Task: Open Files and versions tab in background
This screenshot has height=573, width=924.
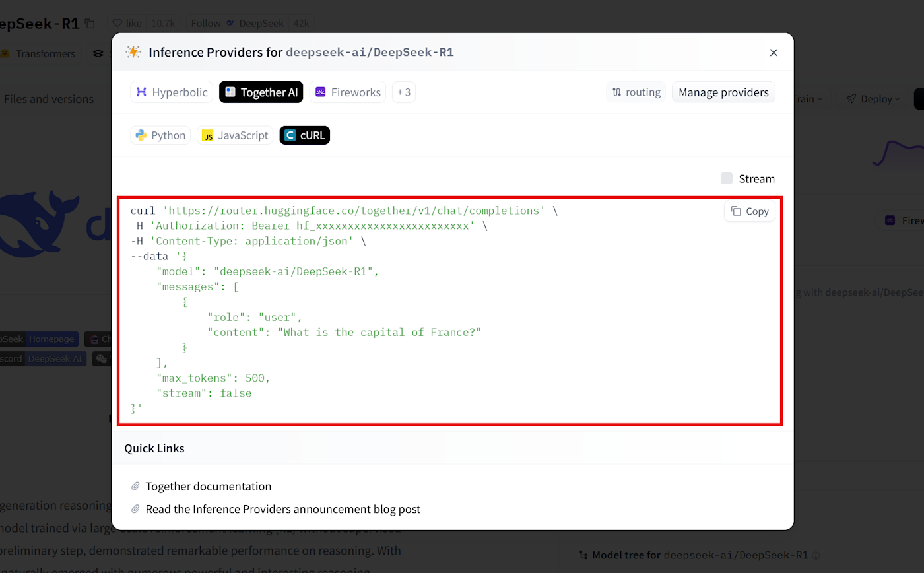Action: [x=49, y=99]
